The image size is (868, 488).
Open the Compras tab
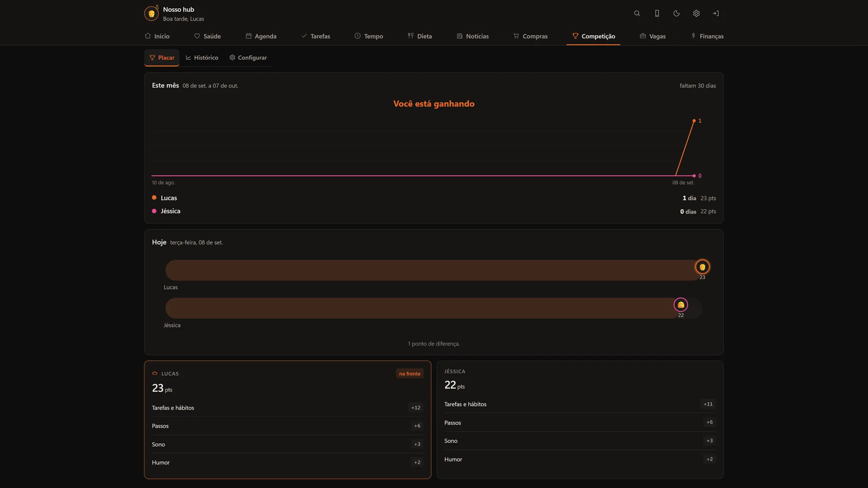pos(530,36)
